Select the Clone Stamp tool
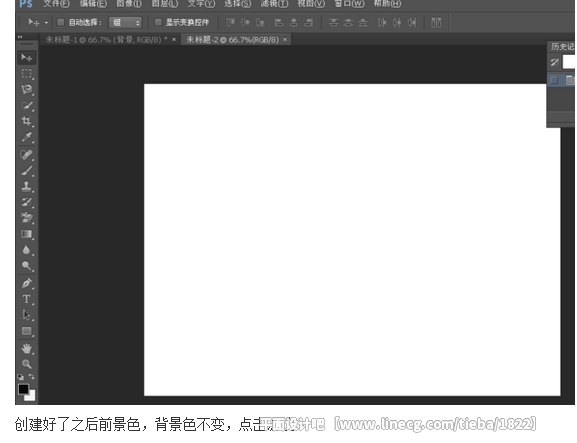This screenshot has width=577, height=443. coord(26,186)
